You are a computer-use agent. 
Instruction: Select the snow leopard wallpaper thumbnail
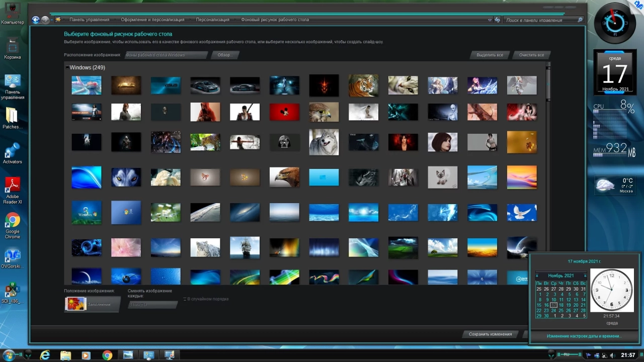[x=205, y=247]
